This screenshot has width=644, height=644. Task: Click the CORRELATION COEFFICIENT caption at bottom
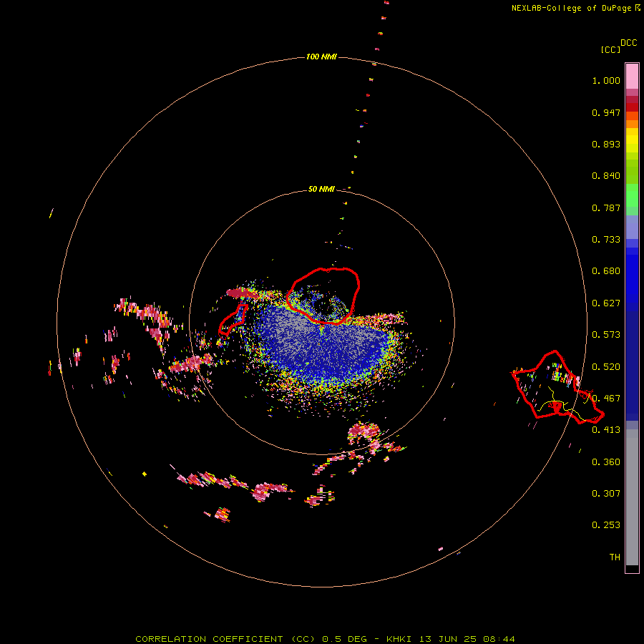click(x=325, y=639)
